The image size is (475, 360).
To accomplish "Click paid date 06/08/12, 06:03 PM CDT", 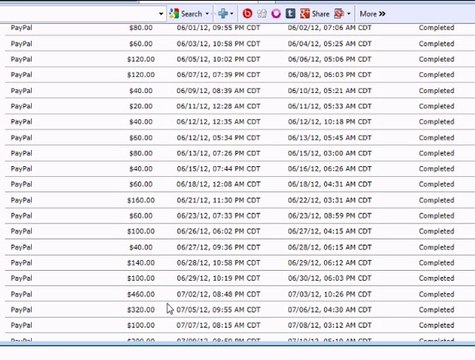I will point(329,75).
